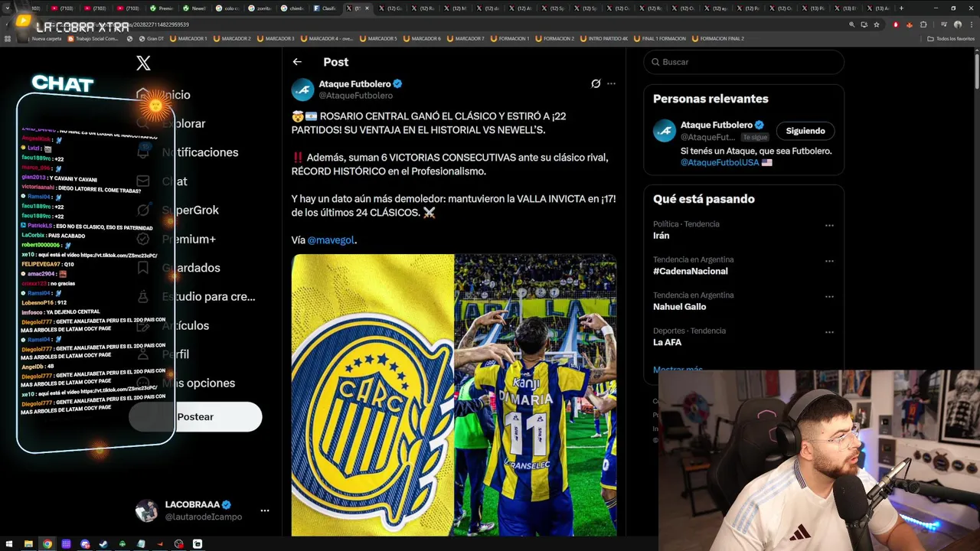980x551 pixels.
Task: Open the @AtaqueFutbolero handle on the post
Action: pyautogui.click(x=355, y=96)
